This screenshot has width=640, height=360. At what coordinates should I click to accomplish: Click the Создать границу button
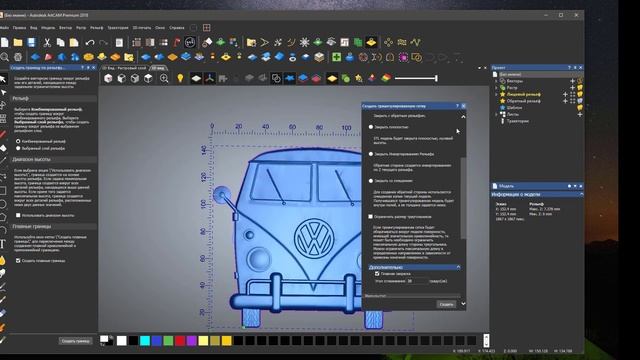point(76,341)
